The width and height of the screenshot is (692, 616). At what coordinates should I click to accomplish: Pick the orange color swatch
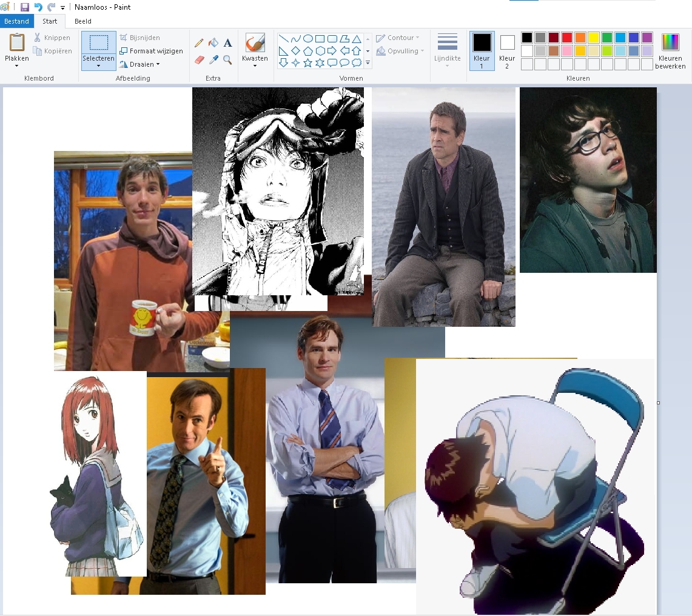580,38
